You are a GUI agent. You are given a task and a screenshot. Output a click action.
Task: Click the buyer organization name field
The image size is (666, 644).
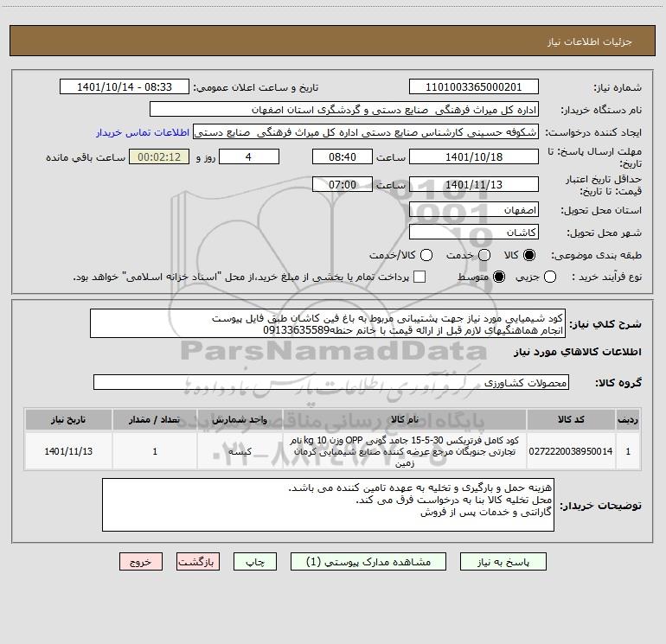pyautogui.click(x=344, y=110)
